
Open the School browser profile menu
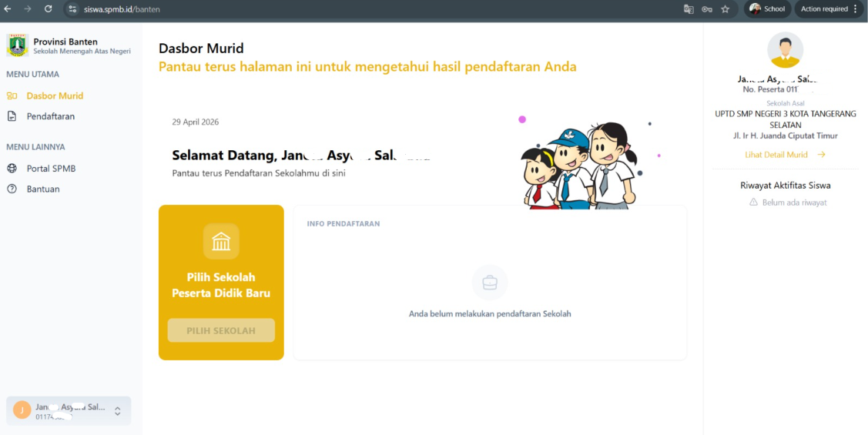(x=767, y=9)
